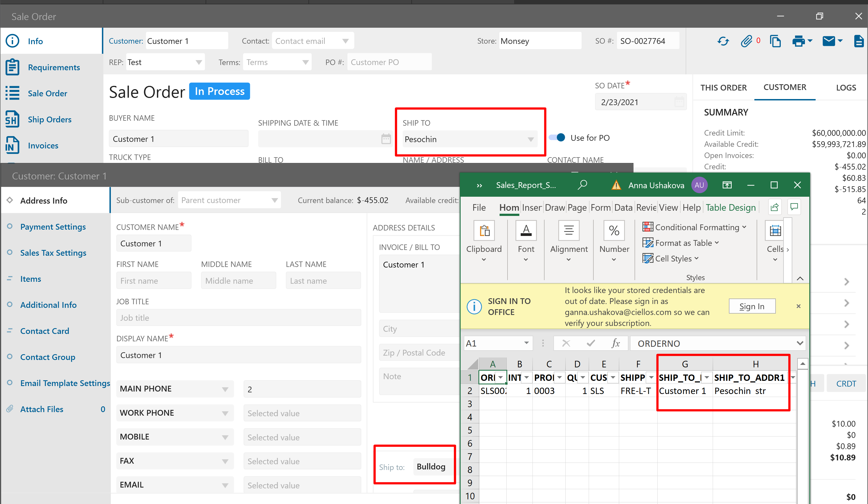Click the paperclip attachments icon

point(746,41)
